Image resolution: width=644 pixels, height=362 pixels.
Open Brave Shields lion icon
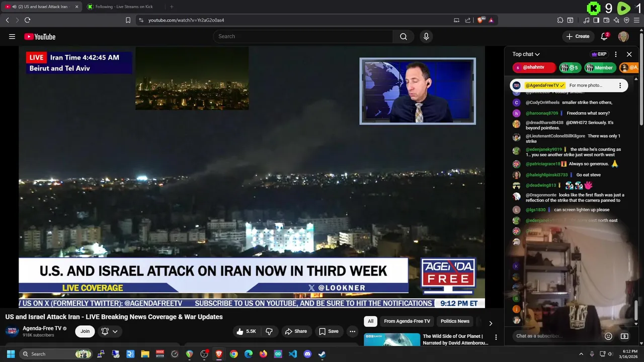(481, 20)
